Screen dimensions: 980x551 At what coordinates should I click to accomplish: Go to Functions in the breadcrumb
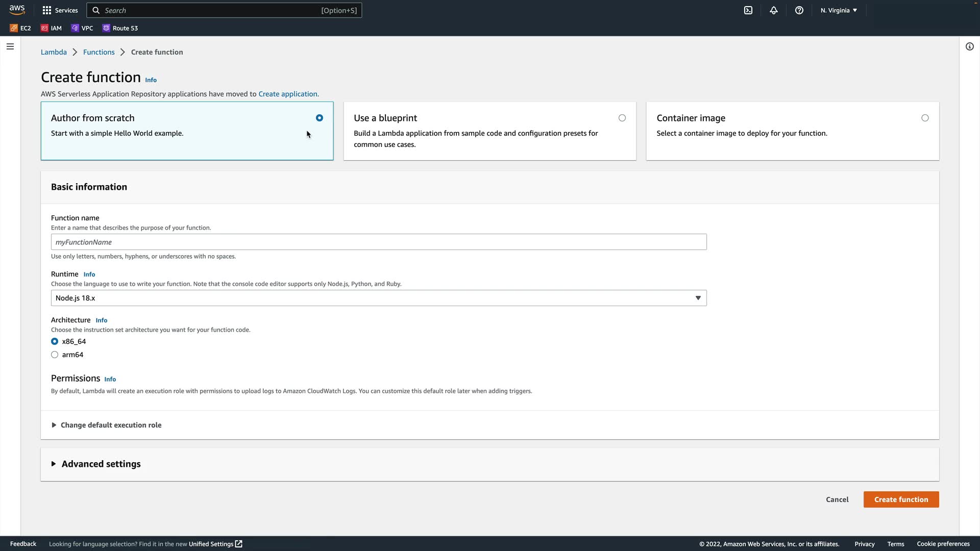pyautogui.click(x=99, y=52)
